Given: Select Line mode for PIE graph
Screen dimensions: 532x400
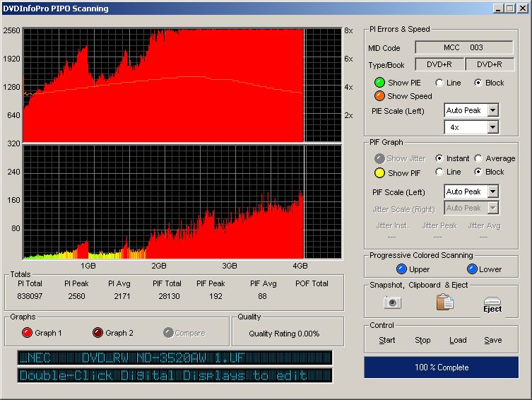Looking at the screenshot, I should coord(439,83).
